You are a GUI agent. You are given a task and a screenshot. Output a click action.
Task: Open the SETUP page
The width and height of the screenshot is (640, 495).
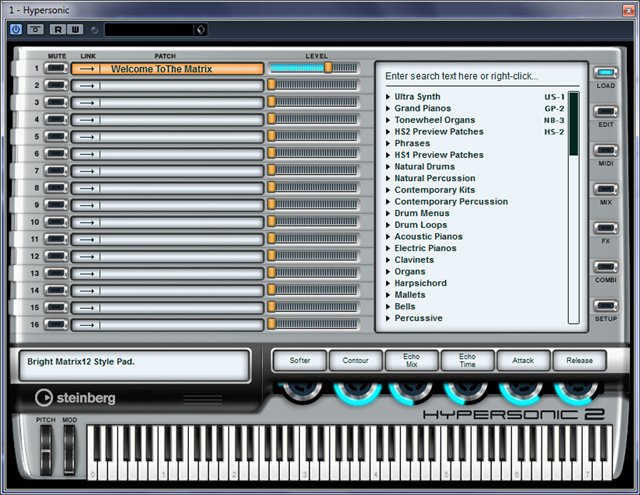[606, 306]
